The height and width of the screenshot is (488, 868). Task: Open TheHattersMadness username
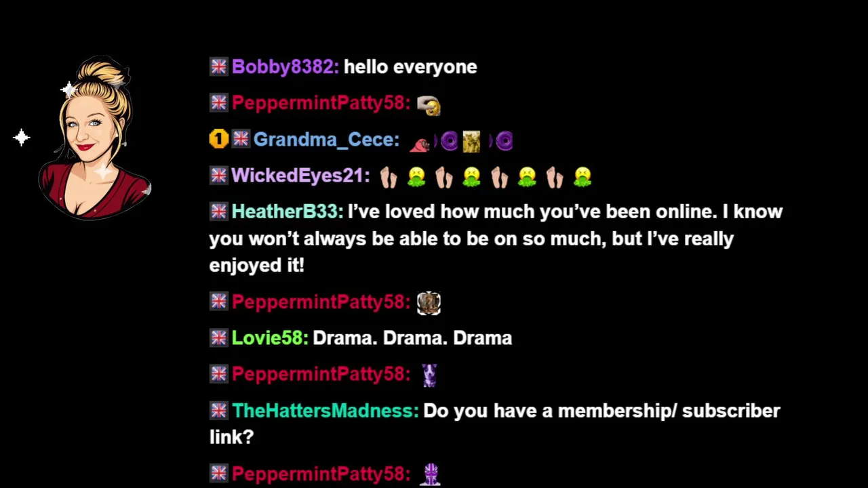(x=325, y=410)
